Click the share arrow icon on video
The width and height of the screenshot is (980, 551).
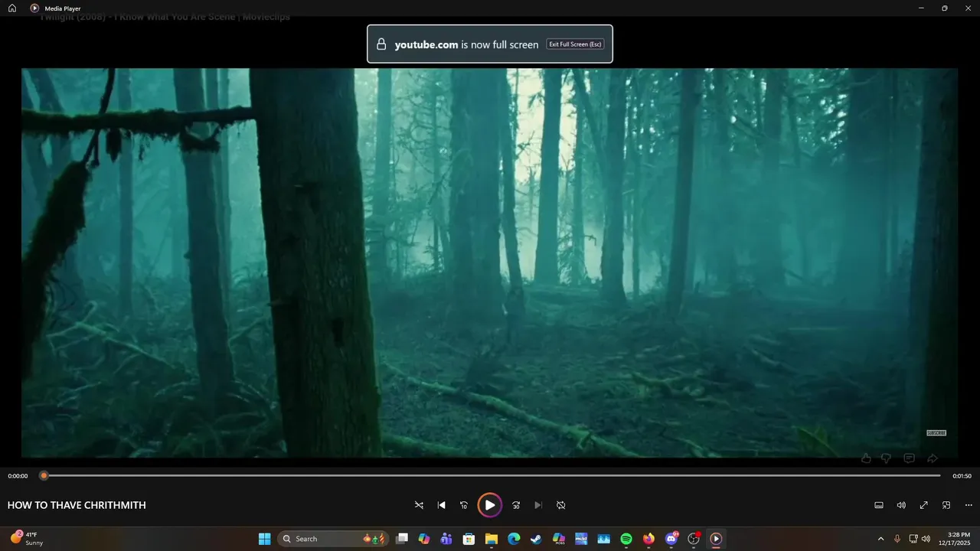[x=933, y=458]
